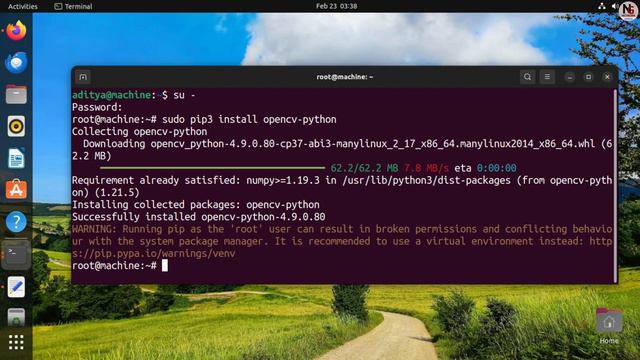The height and width of the screenshot is (360, 640).
Task: Open the Home folder on desktop
Action: click(x=609, y=326)
